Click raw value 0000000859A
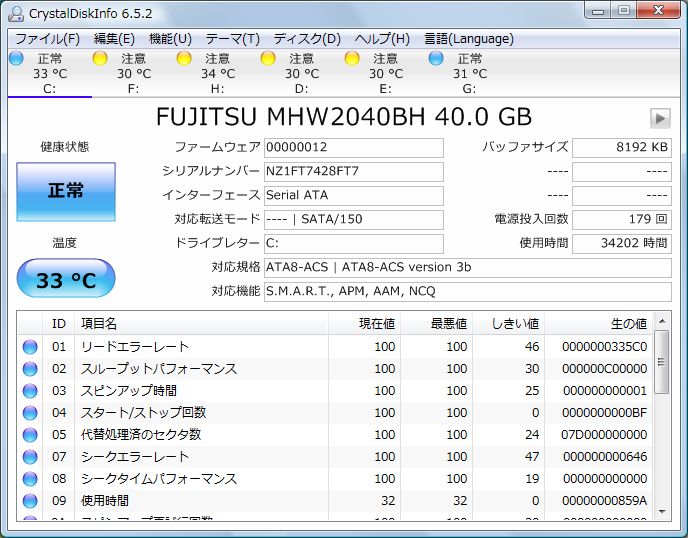Viewport: 688px width, 538px height. pos(604,501)
